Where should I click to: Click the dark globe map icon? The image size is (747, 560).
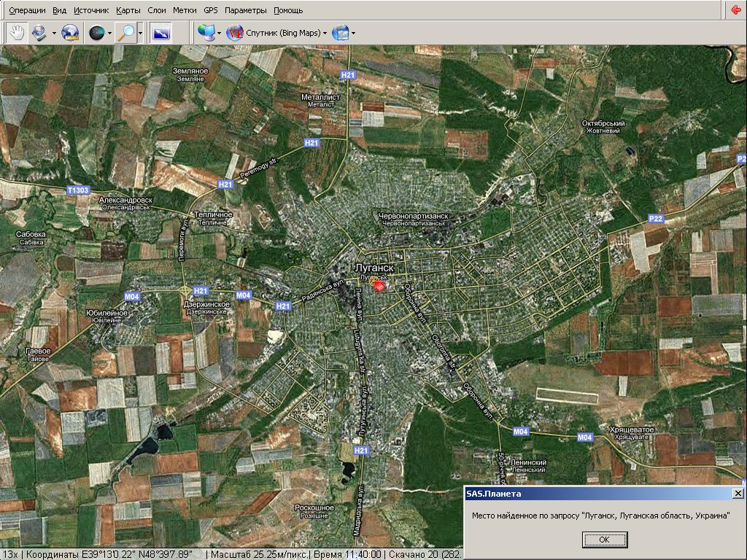[x=96, y=33]
